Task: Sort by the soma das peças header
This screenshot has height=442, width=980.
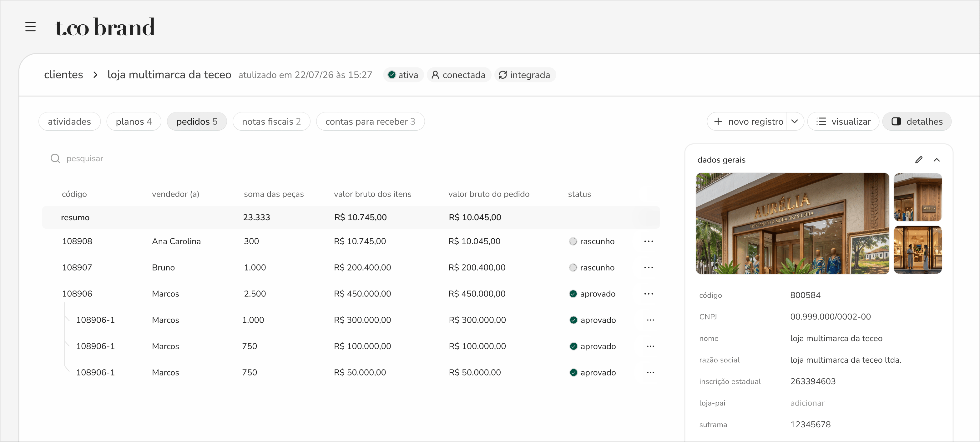Action: coord(274,194)
